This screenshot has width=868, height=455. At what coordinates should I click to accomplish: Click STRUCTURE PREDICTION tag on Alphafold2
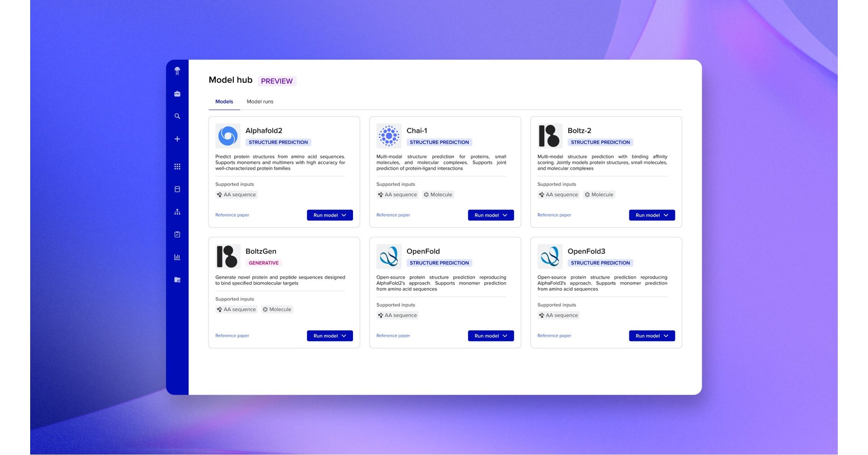point(278,142)
